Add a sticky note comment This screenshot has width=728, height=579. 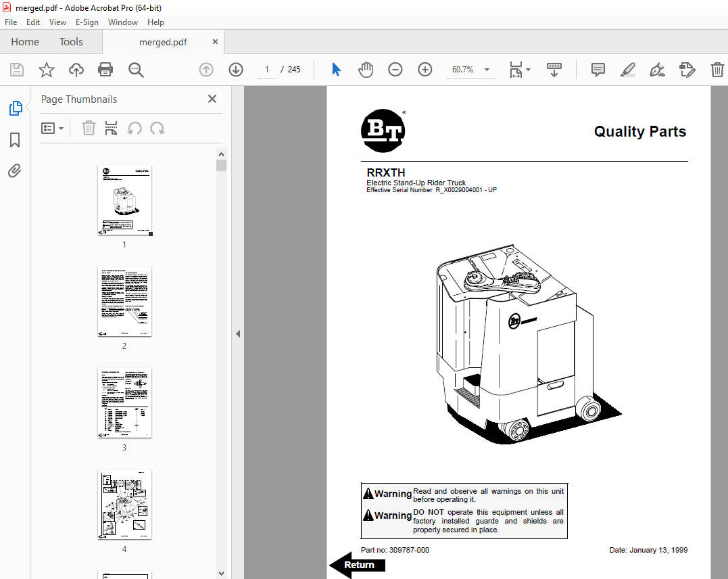pos(598,70)
